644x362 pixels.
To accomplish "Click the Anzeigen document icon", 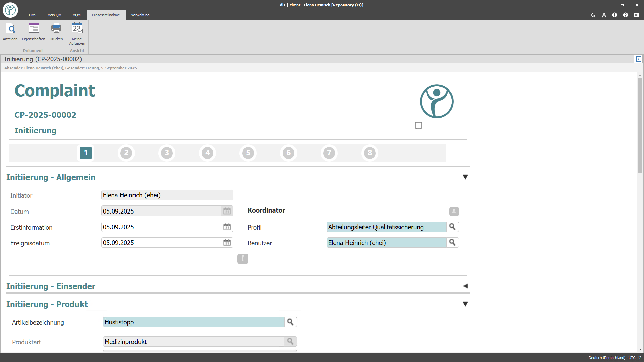I will [x=10, y=29].
